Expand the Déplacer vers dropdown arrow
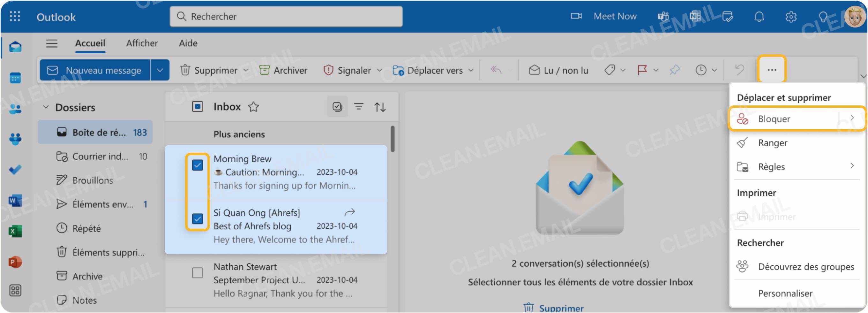Screen dimensions: 868x313 tap(471, 70)
